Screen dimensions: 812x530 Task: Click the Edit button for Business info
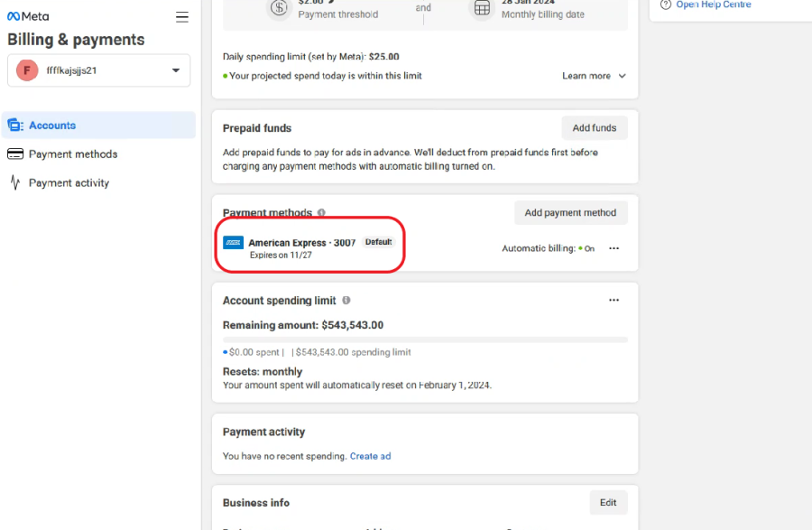click(608, 503)
